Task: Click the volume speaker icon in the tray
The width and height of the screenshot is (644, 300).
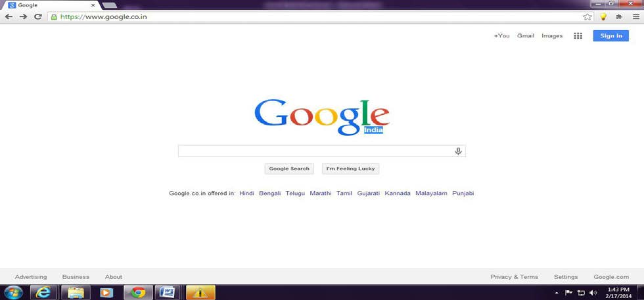Action: click(x=593, y=293)
